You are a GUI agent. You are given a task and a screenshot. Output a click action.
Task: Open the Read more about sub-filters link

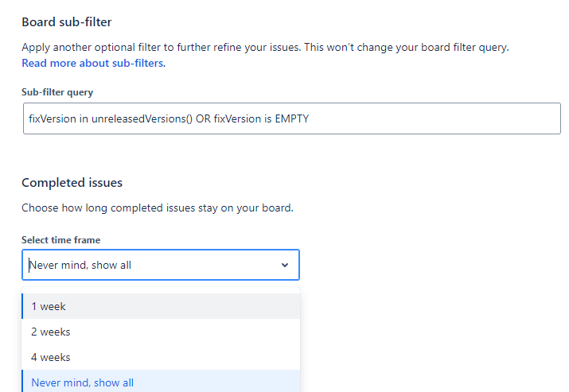point(93,63)
